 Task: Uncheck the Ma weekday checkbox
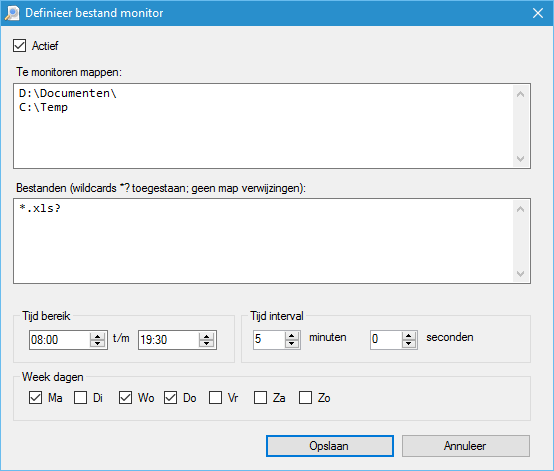[35, 398]
